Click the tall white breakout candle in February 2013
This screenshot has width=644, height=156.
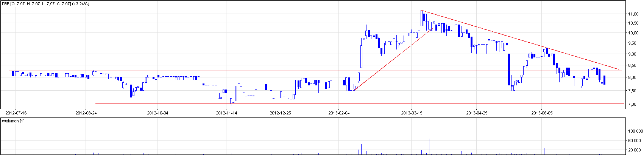(361, 57)
